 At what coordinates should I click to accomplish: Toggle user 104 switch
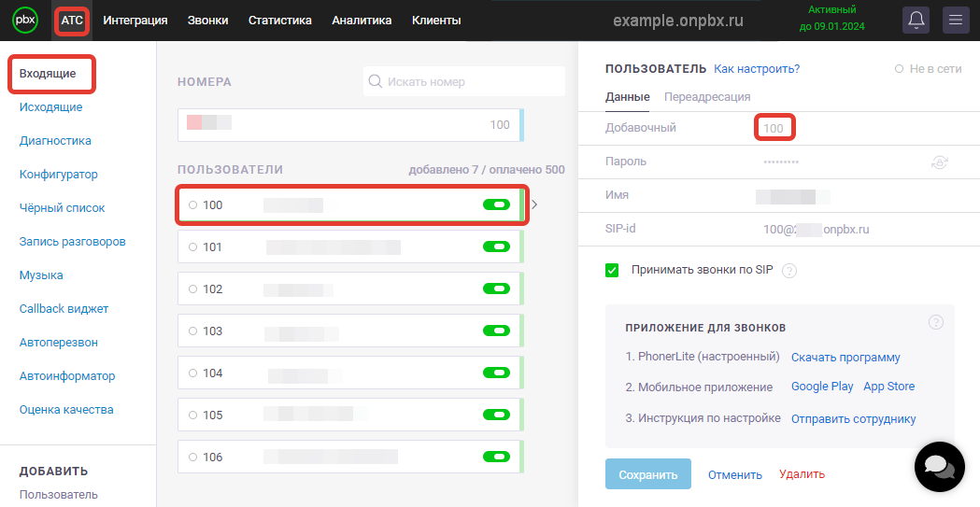click(x=496, y=373)
